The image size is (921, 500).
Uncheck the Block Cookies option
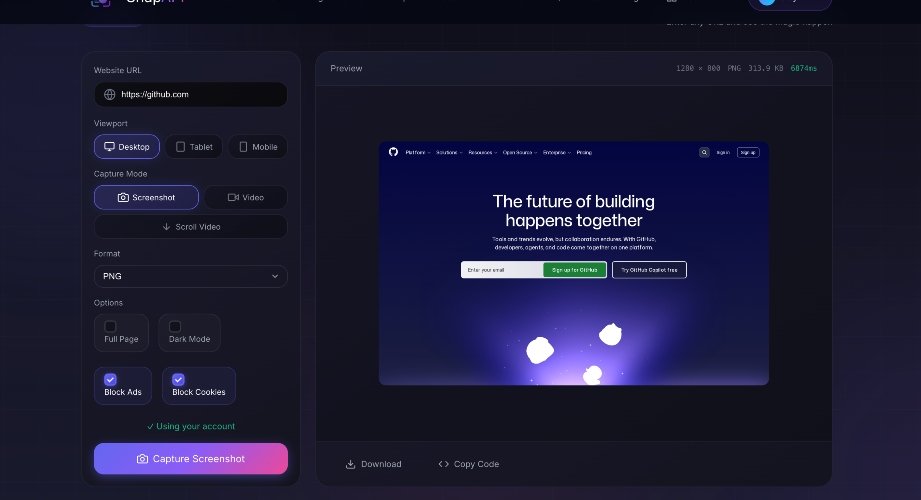[179, 380]
